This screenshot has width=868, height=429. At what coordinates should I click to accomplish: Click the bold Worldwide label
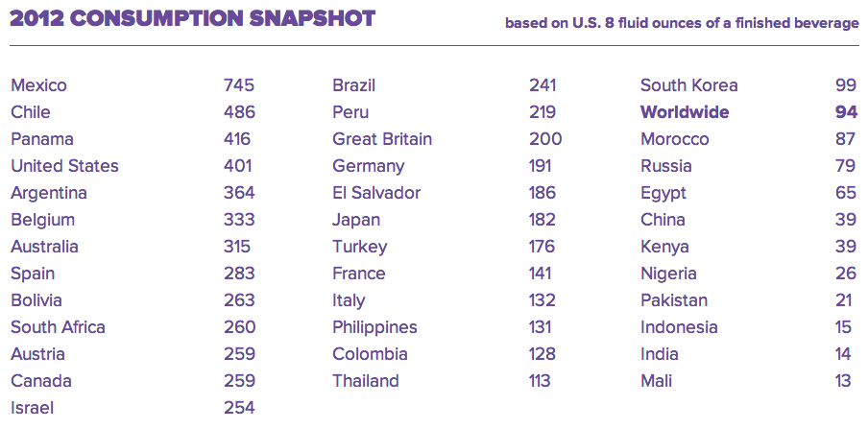coord(685,112)
